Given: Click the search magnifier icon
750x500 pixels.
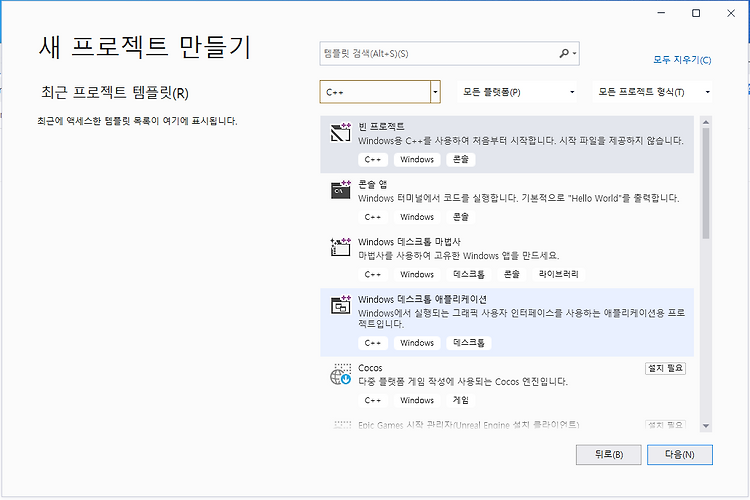Looking at the screenshot, I should [564, 53].
